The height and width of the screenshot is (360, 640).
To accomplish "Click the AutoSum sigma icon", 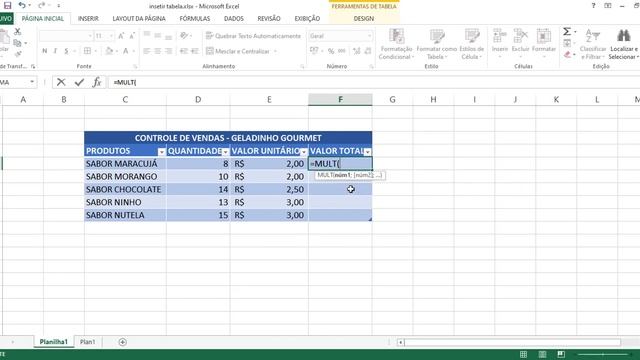I will [x=567, y=31].
